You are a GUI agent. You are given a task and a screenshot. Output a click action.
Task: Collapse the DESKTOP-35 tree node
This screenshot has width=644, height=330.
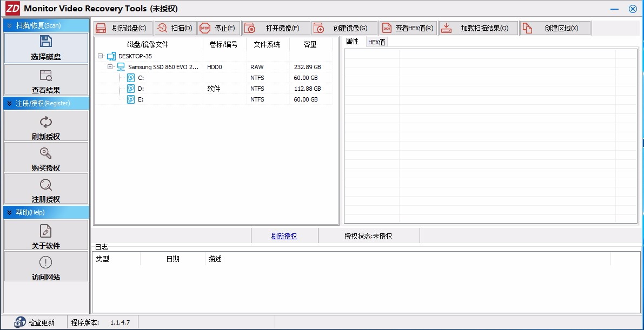[101, 56]
